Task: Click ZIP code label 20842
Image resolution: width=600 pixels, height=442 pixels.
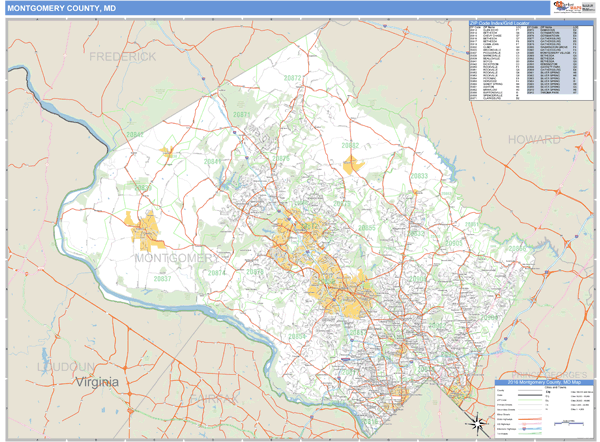Action: pyautogui.click(x=135, y=134)
